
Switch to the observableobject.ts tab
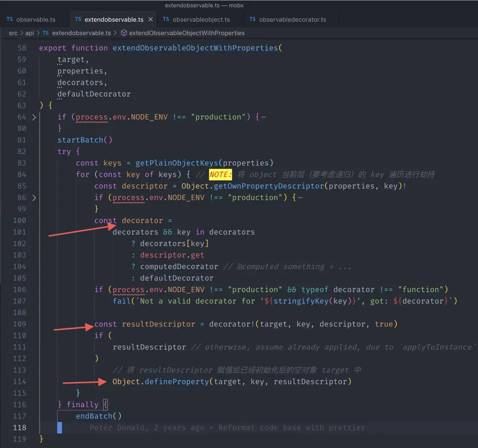[x=201, y=20]
